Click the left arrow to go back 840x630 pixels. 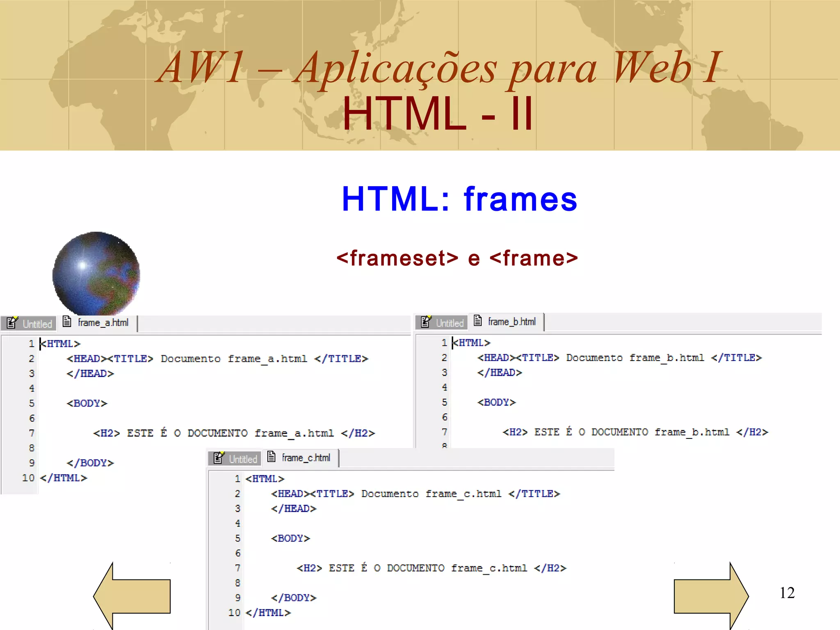click(x=131, y=596)
